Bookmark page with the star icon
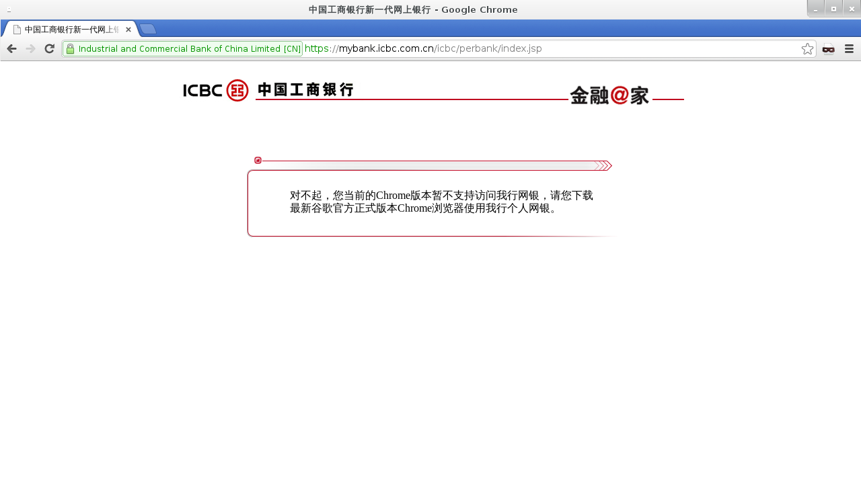861x504 pixels. 807,48
